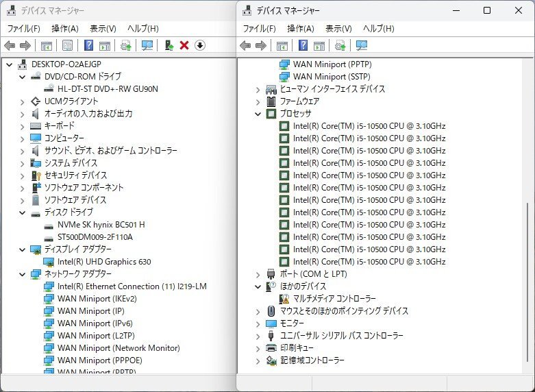Click Scan for hardware changes icon in left window
The image size is (535, 392).
pos(147,45)
